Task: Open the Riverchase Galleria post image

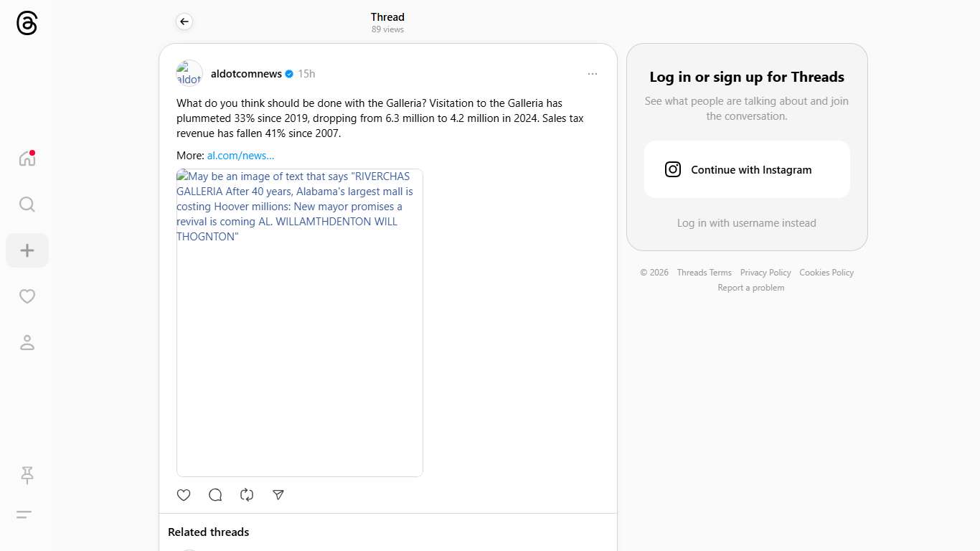Action: click(x=299, y=323)
